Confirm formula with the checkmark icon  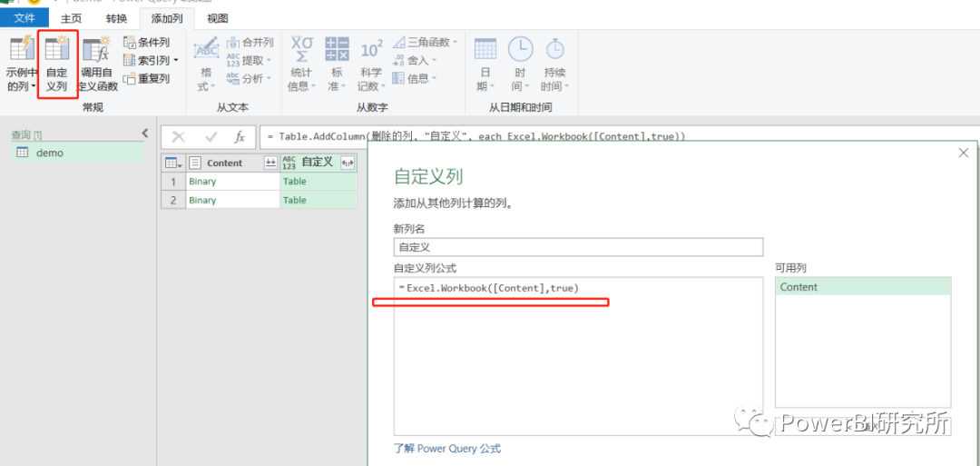coord(211,137)
